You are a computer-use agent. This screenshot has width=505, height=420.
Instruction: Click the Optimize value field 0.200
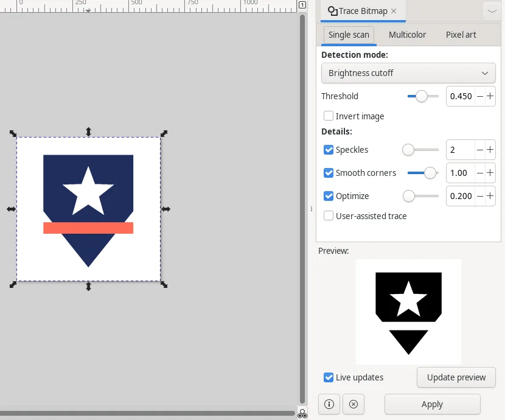pos(461,196)
